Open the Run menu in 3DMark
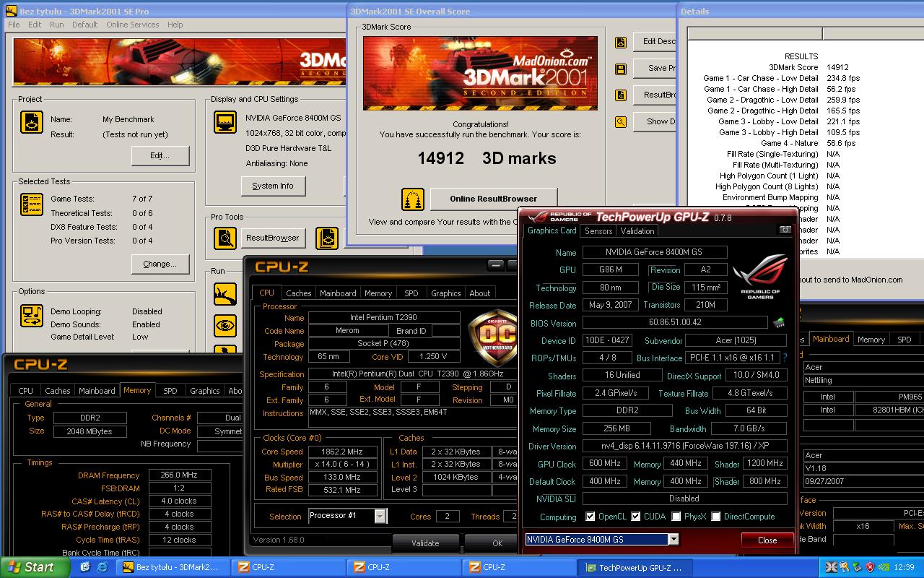924x578 pixels. pyautogui.click(x=57, y=25)
